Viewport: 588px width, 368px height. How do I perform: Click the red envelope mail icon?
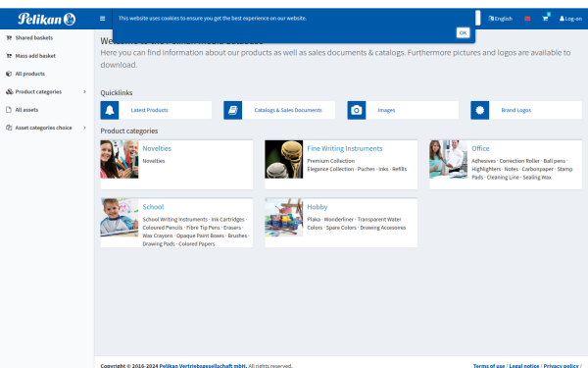pyautogui.click(x=527, y=19)
